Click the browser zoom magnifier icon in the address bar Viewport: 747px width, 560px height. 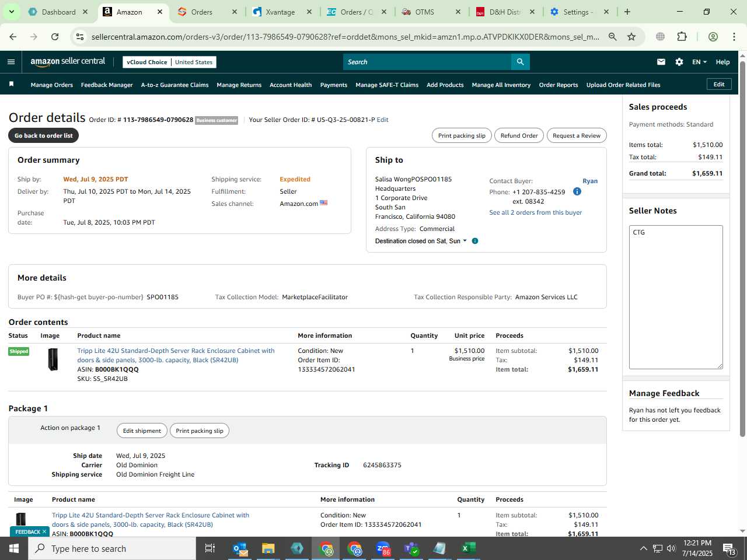pyautogui.click(x=613, y=37)
